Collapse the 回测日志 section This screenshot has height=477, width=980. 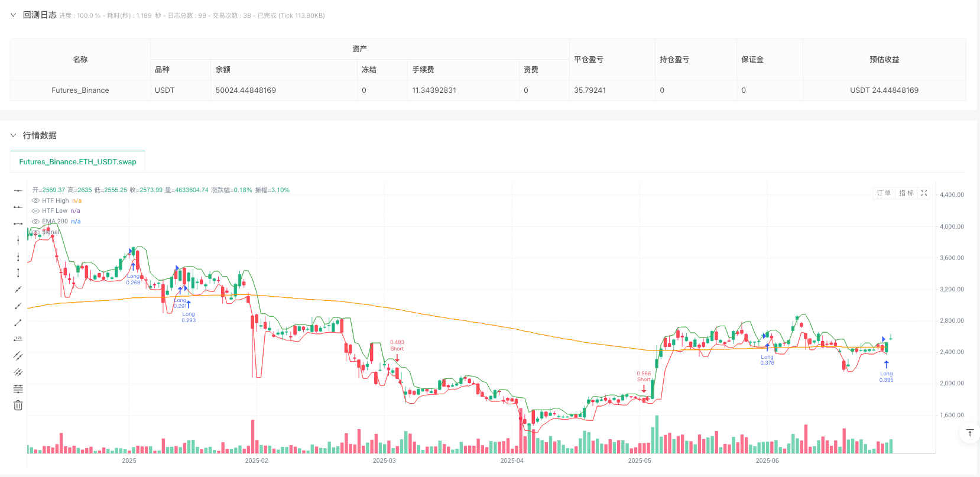(x=13, y=15)
